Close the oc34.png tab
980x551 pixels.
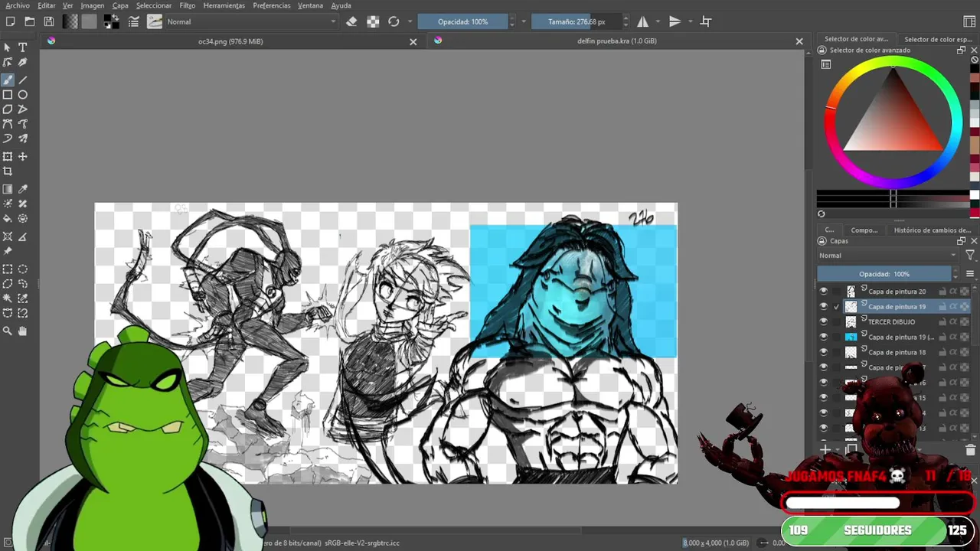pyautogui.click(x=413, y=41)
